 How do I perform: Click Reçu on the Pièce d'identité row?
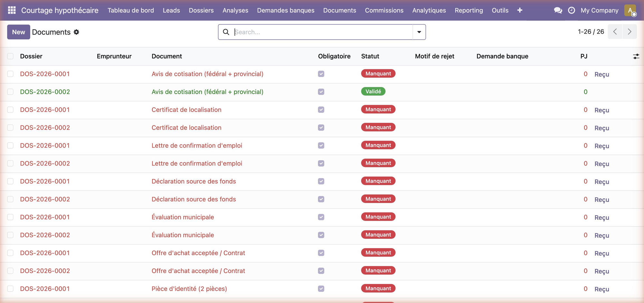602,289
